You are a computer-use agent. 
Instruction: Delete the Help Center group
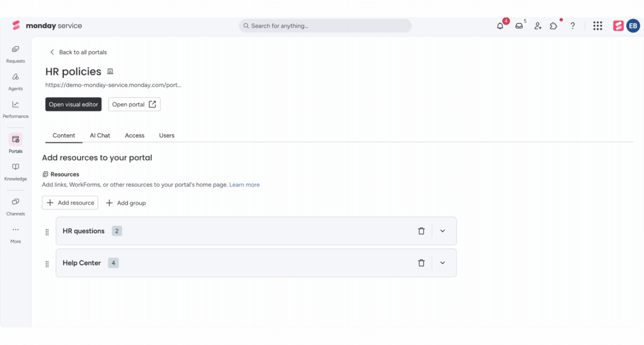(x=422, y=263)
